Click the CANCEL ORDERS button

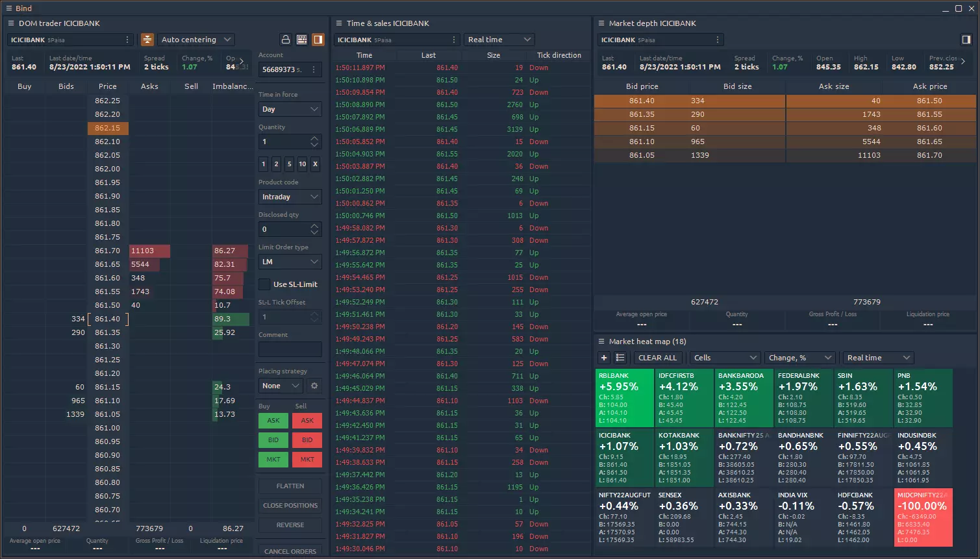tap(290, 551)
